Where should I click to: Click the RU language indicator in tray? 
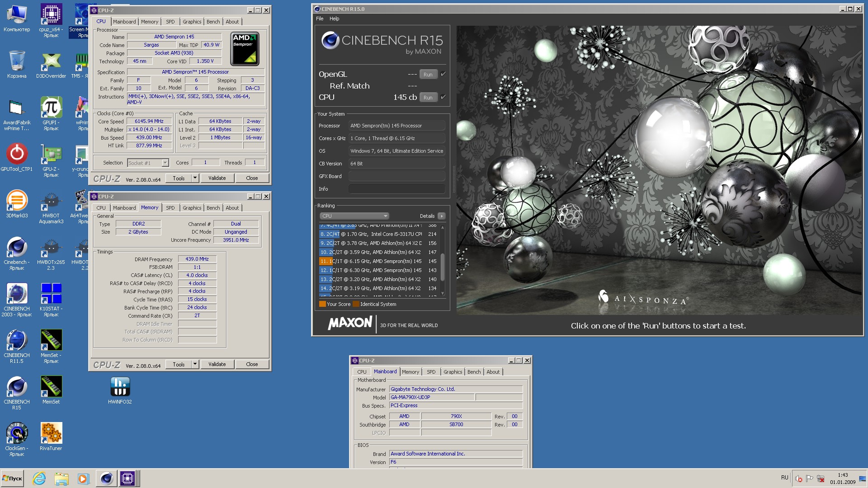[784, 478]
